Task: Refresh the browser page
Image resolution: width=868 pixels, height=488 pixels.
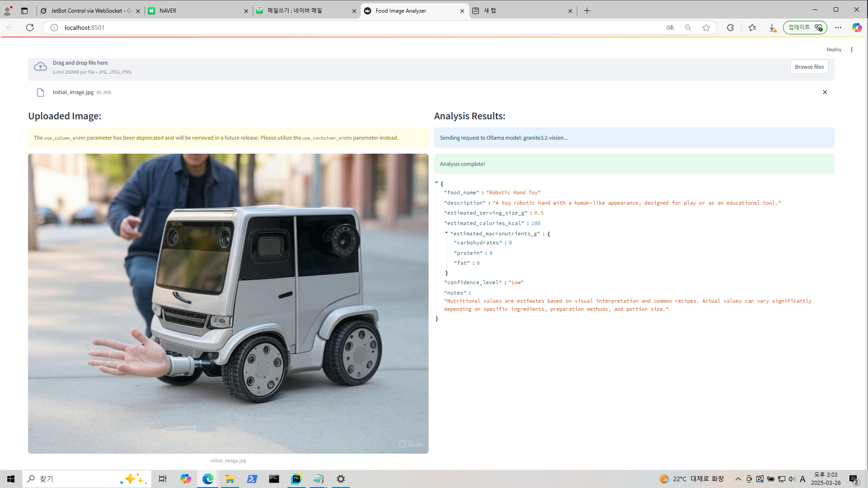Action: pos(30,28)
